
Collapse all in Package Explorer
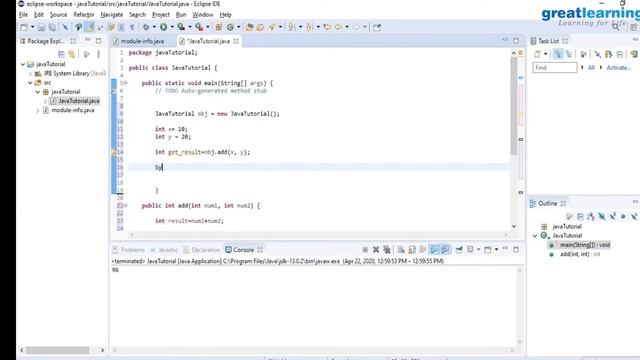(61, 54)
